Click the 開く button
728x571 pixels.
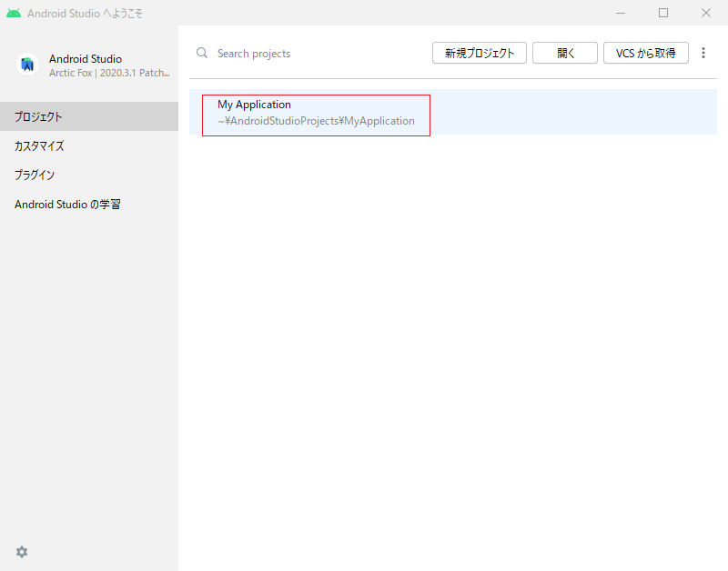[564, 53]
